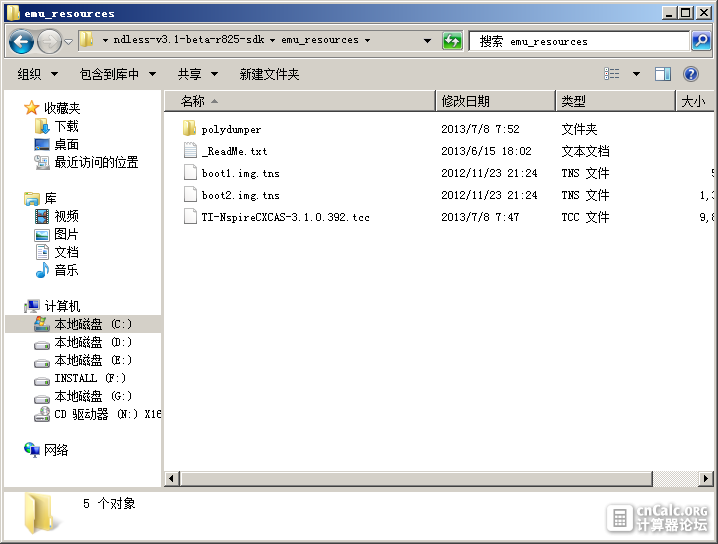This screenshot has height=544, width=718.
Task: Select 收藏夹 in the navigation pane
Action: coord(62,108)
